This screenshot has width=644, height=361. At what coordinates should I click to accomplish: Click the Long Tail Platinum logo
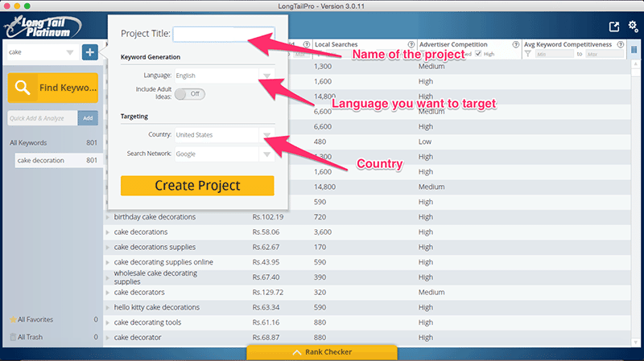point(43,27)
